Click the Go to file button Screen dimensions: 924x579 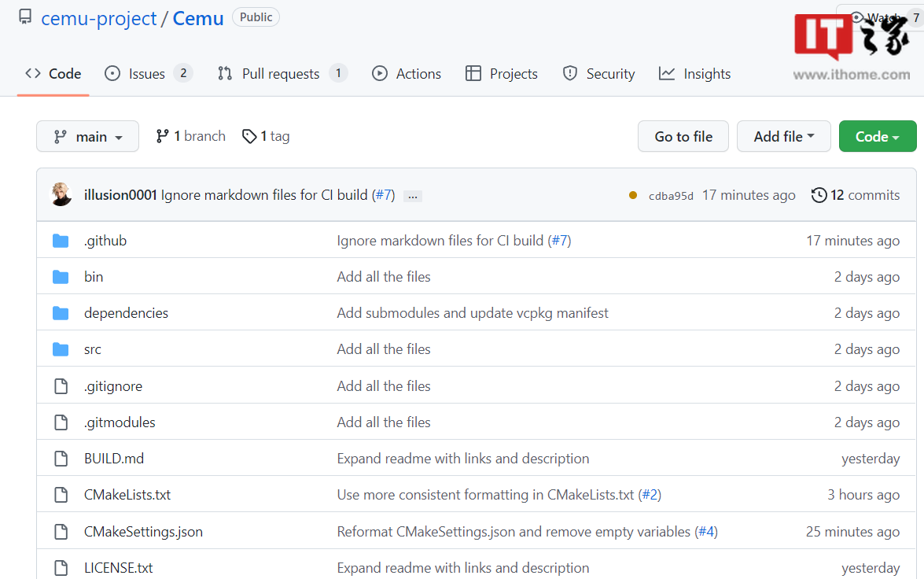(683, 136)
